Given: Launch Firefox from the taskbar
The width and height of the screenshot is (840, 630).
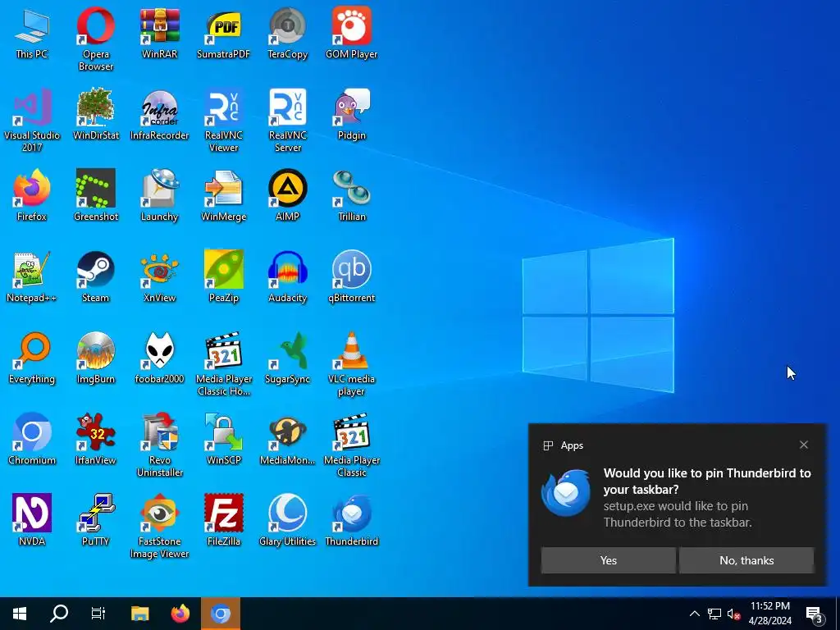Looking at the screenshot, I should click(180, 614).
